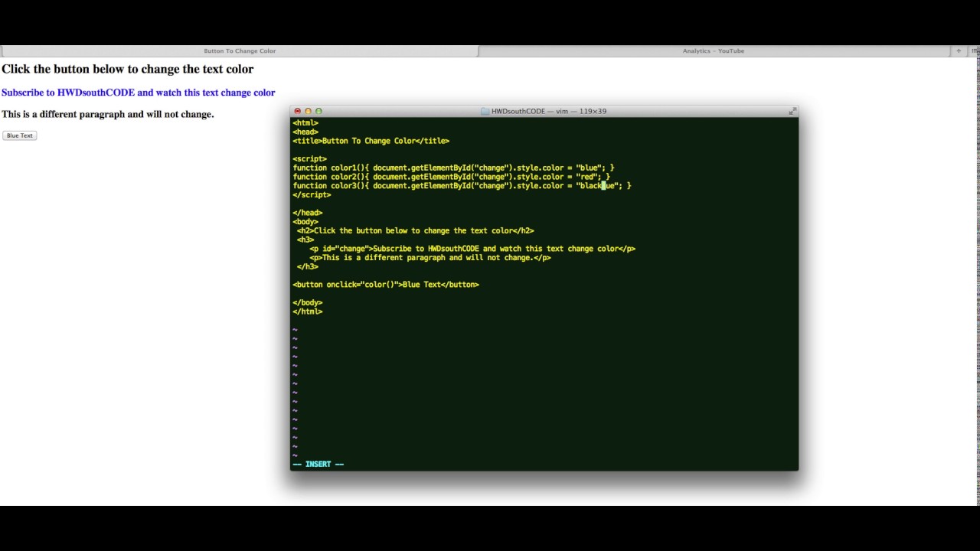980x551 pixels.
Task: Click the "-- INSERT --" mode indicator in vim
Action: coord(318,464)
